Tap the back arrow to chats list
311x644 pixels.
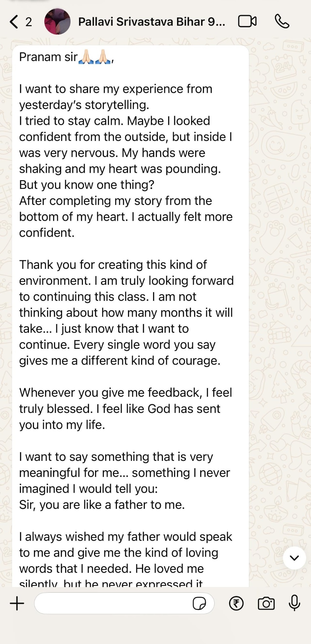[13, 22]
